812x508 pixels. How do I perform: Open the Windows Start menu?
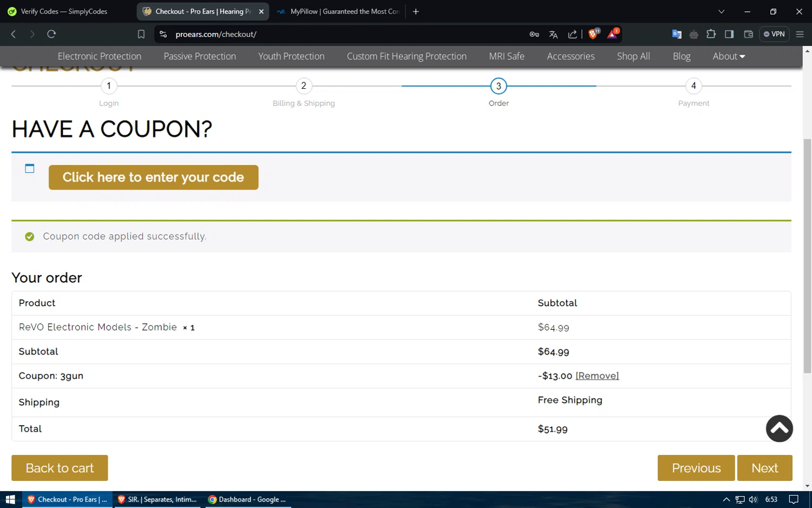click(x=10, y=499)
